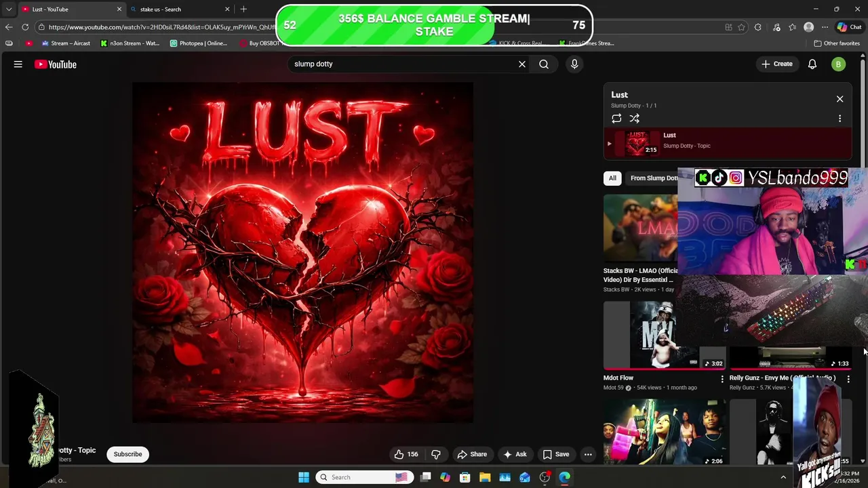Like the video with 156 likes
Screen dimensions: 868x488
[406, 454]
